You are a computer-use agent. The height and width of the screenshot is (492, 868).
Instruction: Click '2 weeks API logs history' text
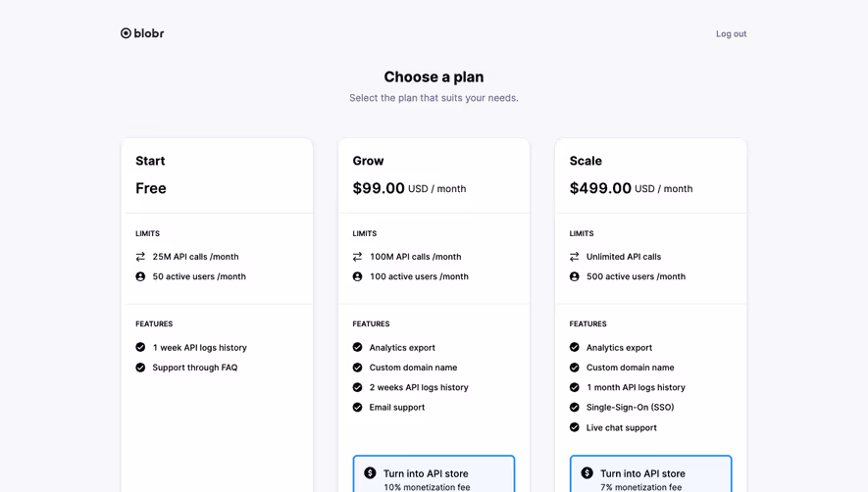pos(419,387)
